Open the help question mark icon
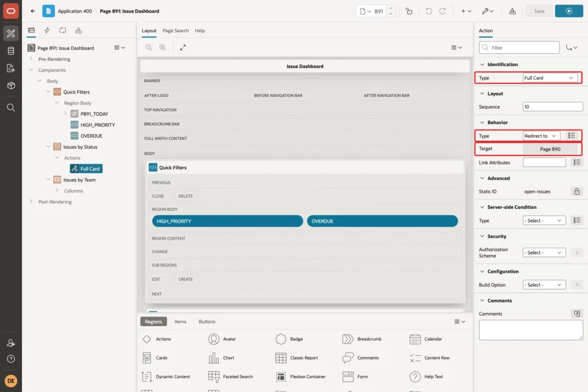The image size is (588, 392). point(11,359)
